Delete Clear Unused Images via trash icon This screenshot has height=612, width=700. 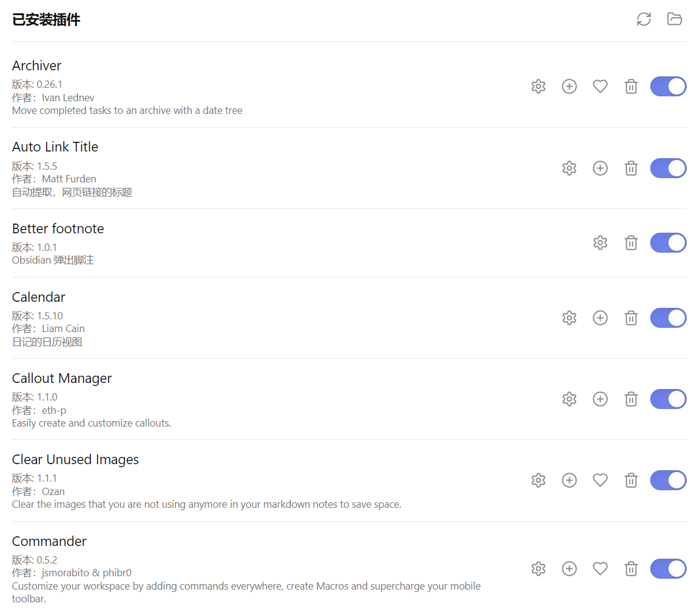(631, 481)
